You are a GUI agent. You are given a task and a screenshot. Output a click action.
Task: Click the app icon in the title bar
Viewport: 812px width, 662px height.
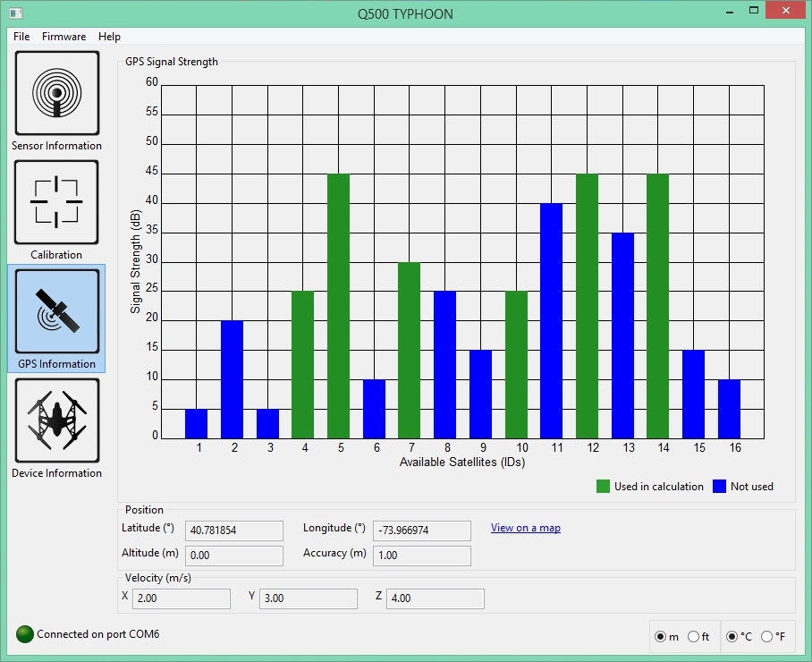(16, 13)
